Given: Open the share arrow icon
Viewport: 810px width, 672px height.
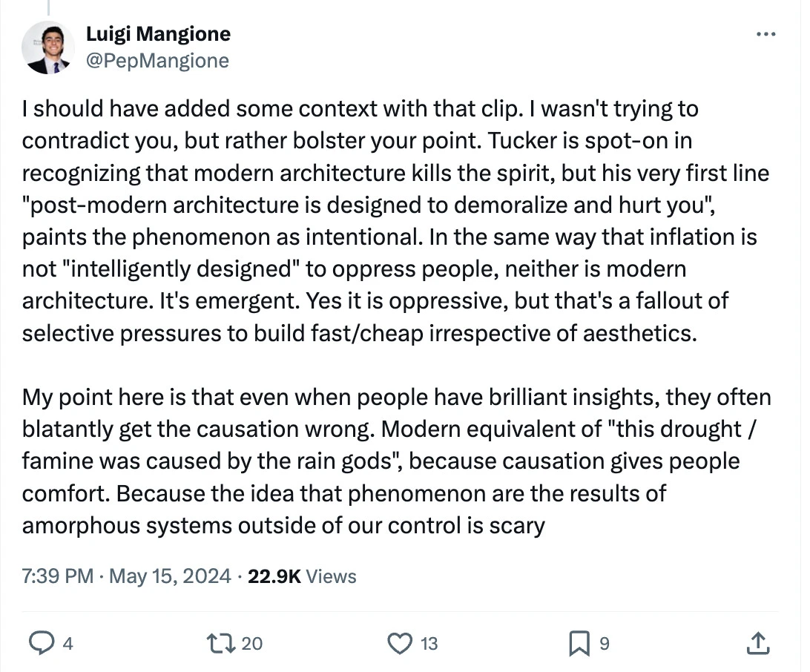Looking at the screenshot, I should (x=758, y=643).
